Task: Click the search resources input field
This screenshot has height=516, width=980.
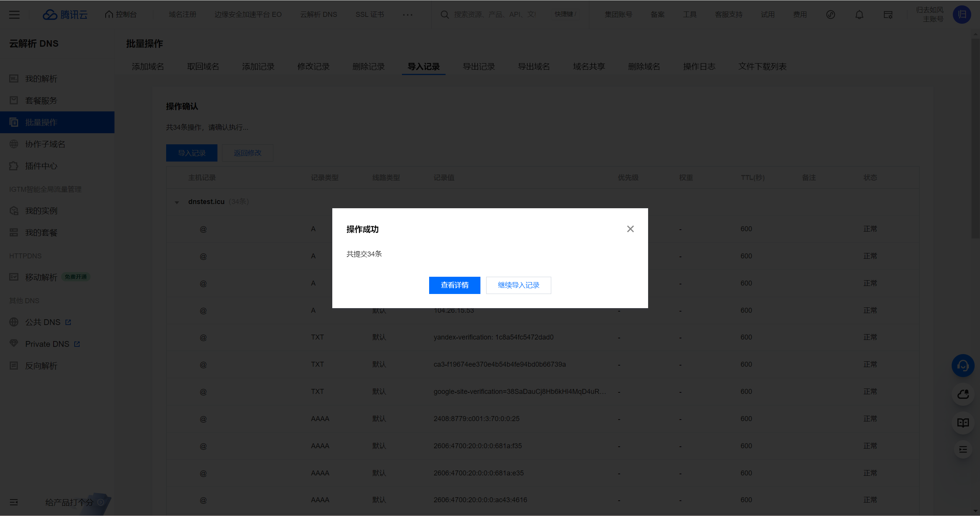Action: tap(495, 15)
